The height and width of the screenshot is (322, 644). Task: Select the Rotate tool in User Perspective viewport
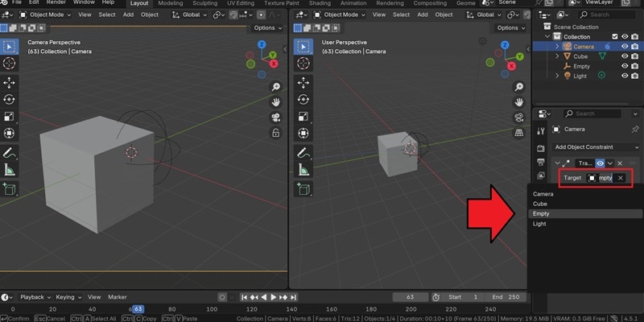(x=303, y=99)
